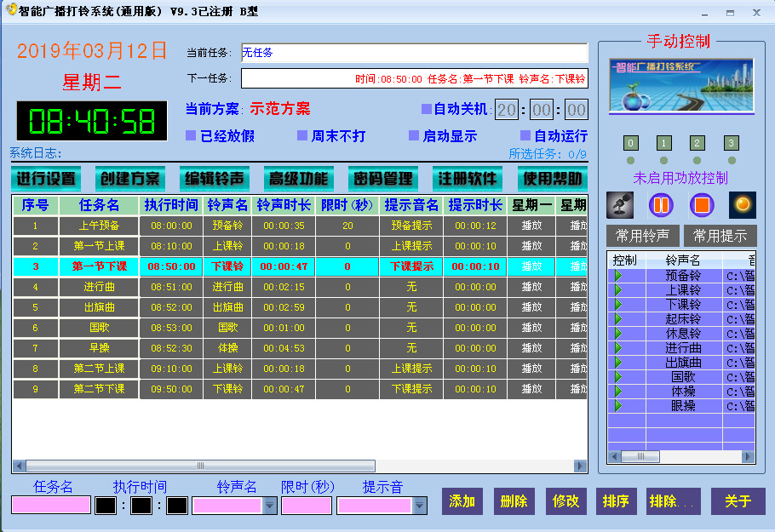
Task: Click the 删除 button
Action: tap(514, 501)
